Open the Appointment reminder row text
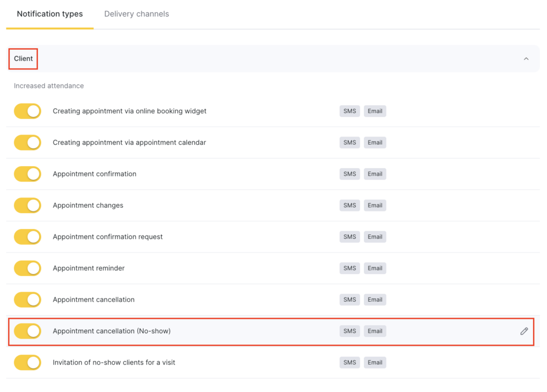This screenshot has height=392, width=547. coord(89,268)
